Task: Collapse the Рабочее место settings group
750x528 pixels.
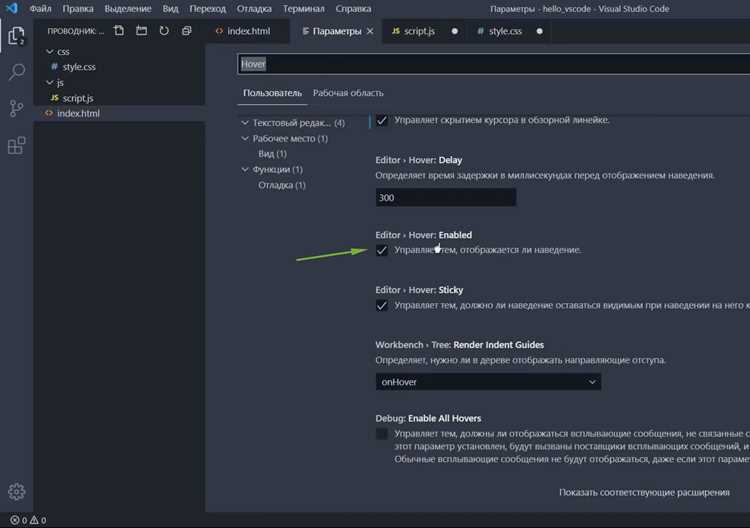Action: click(245, 138)
